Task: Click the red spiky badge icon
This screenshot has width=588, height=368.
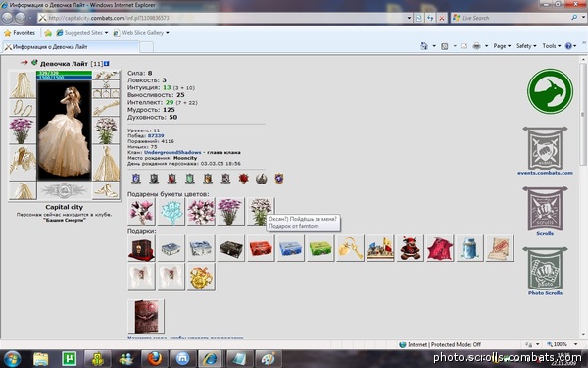Action: click(243, 178)
